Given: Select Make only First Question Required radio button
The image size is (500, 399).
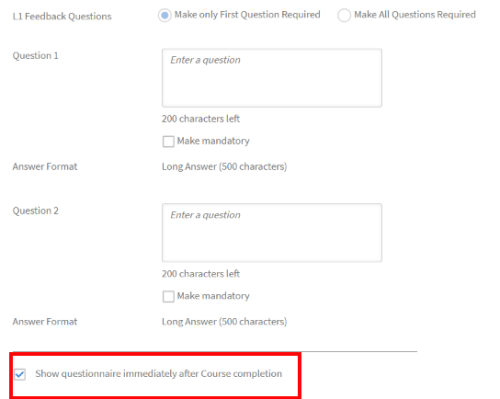Looking at the screenshot, I should (x=165, y=15).
